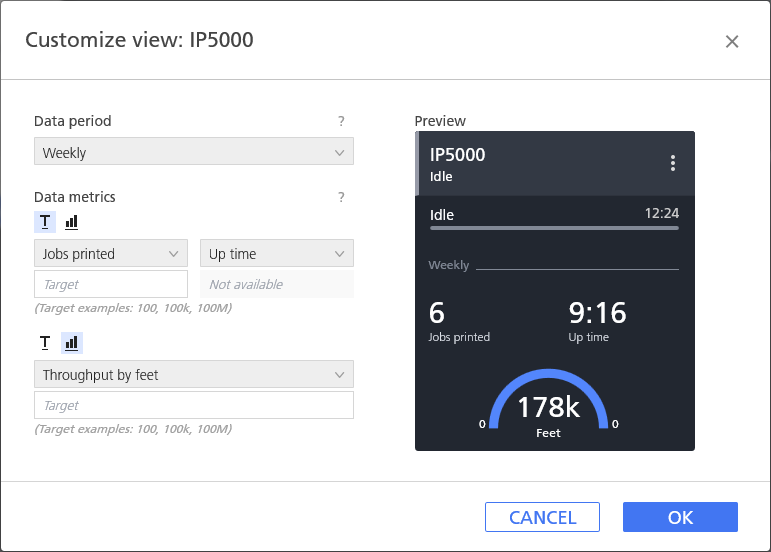Click the Not available field under Up time
The height and width of the screenshot is (552, 771).
point(277,284)
